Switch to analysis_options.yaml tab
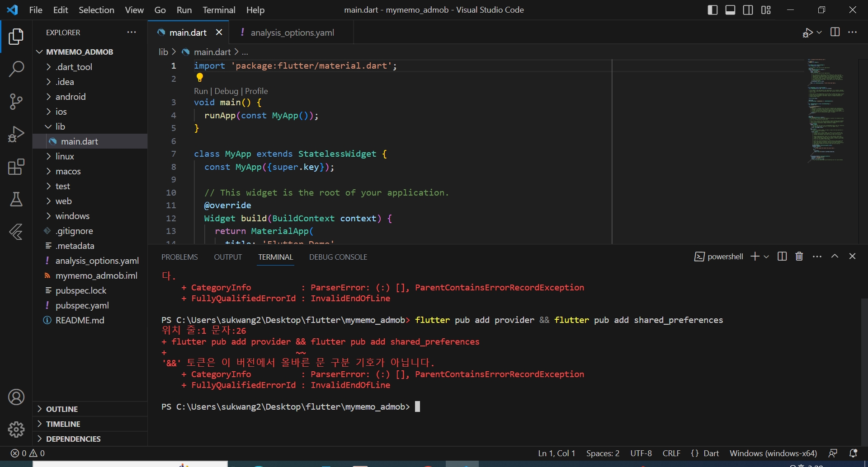Viewport: 868px width, 467px height. (x=292, y=33)
